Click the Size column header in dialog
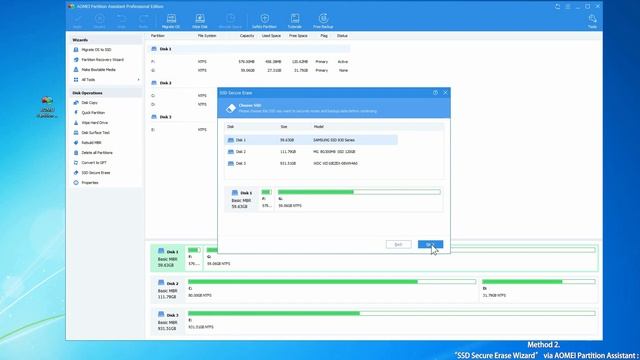Image resolution: width=640 pixels, height=360 pixels. pos(284,127)
